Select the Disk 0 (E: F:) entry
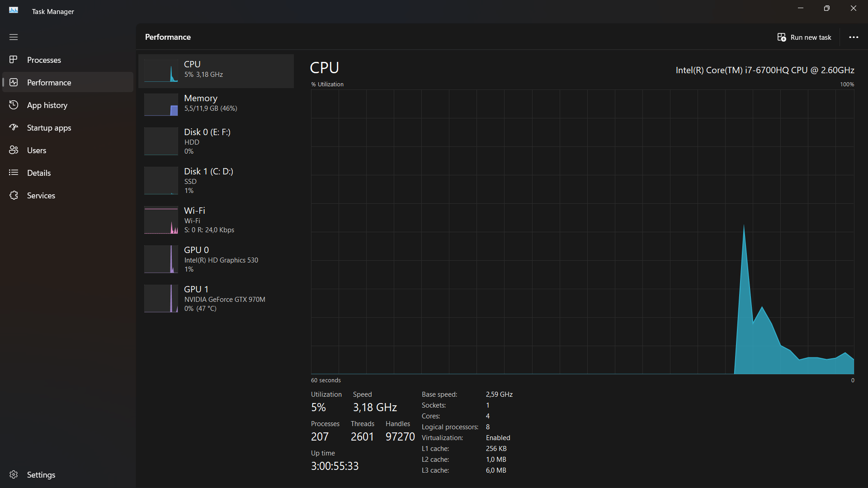 (x=216, y=141)
